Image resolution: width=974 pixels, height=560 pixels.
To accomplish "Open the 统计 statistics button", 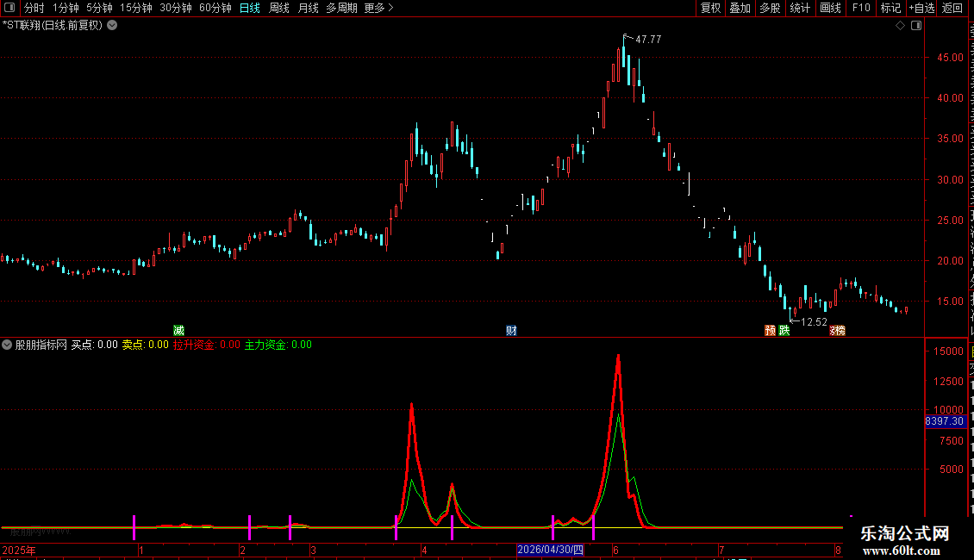I will coord(800,8).
